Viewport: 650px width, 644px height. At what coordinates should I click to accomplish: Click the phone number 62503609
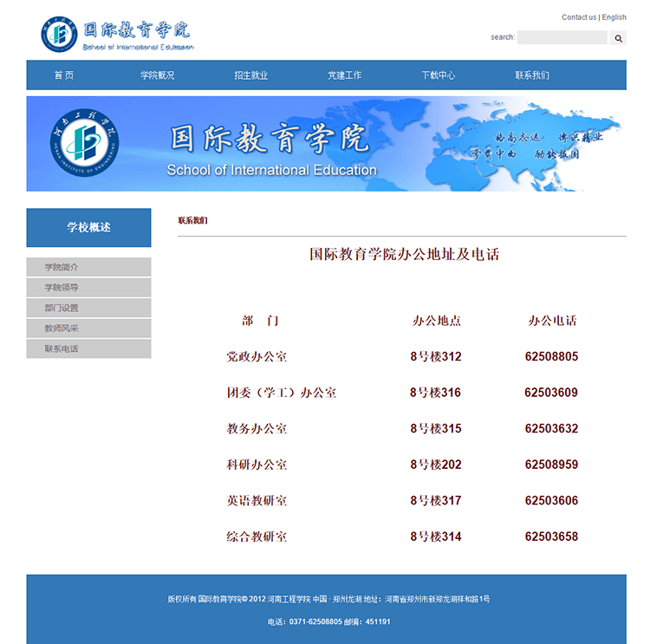click(551, 393)
